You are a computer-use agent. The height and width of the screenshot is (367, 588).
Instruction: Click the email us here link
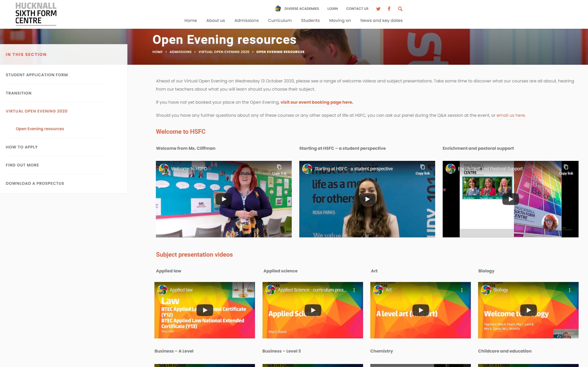pos(511,115)
